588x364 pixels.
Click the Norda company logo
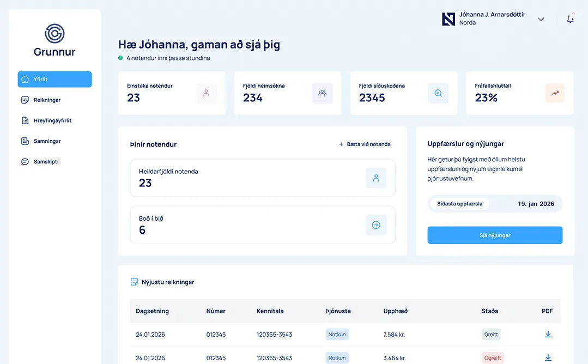[448, 19]
